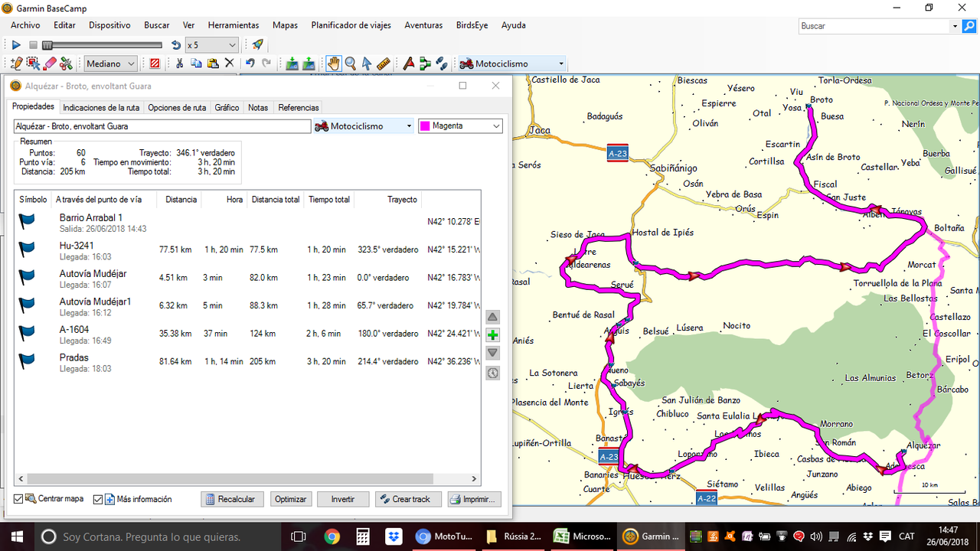Delete with the X toolbar icon
This screenshot has width=980, height=551.
pyautogui.click(x=229, y=64)
